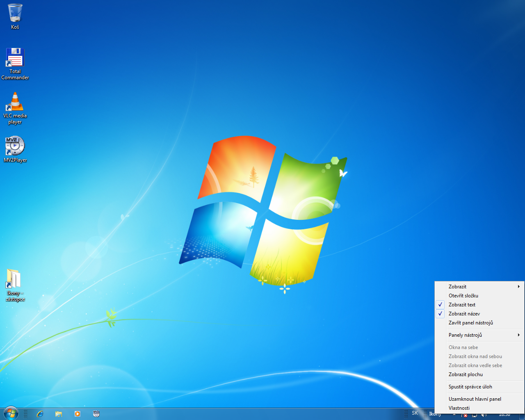Launch MV2Player from the taskbar
The image size is (525, 420).
[96, 414]
